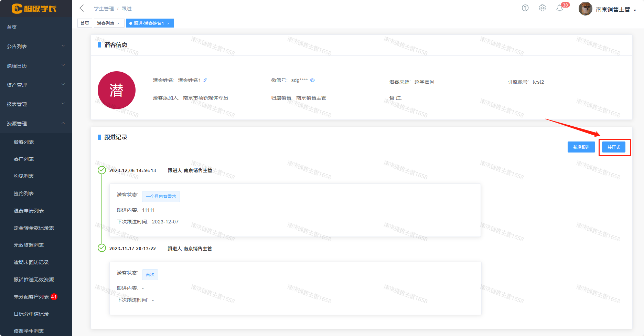Reveal the hidden WeChat ID with eye icon

click(x=312, y=80)
